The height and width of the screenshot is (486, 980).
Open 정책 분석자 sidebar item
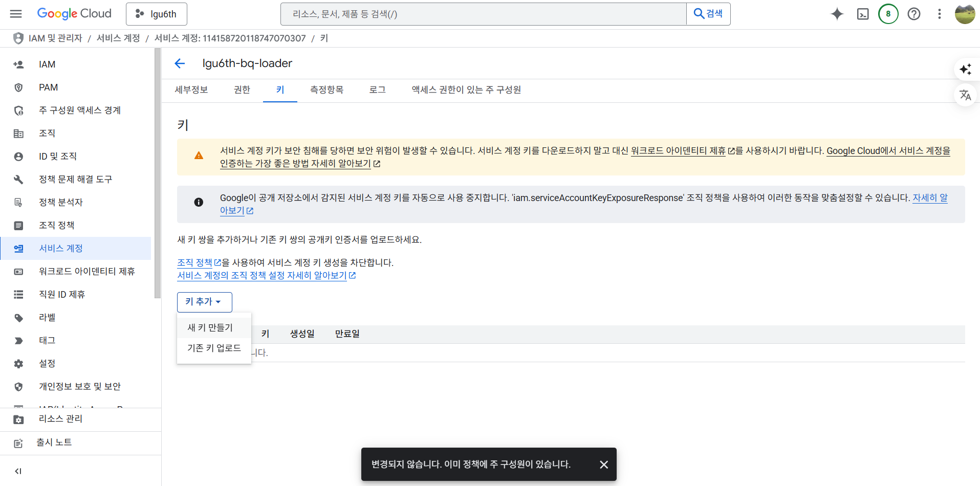pyautogui.click(x=76, y=203)
